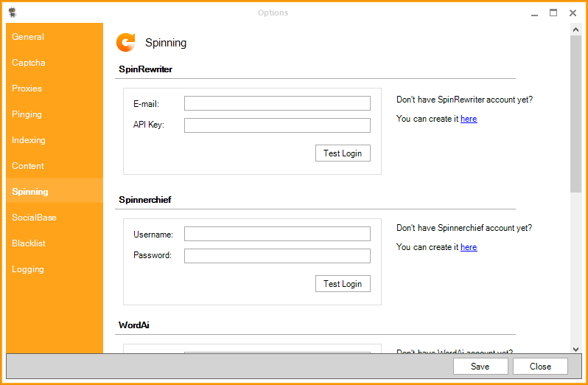The image size is (588, 385).
Task: Focus the Spinnerchief Password field
Action: [x=277, y=256]
